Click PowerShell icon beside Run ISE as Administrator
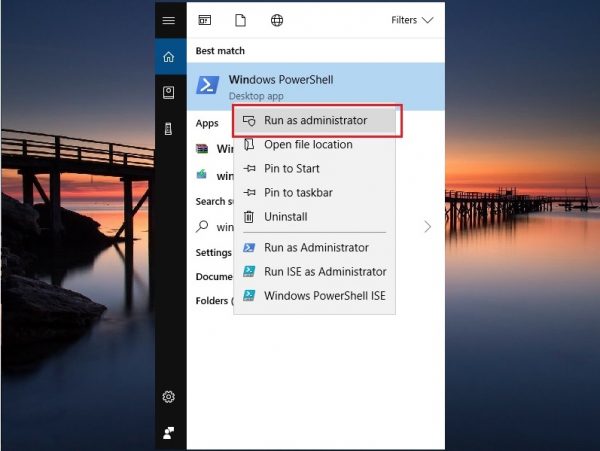Screen dimensions: 600x451 click(249, 271)
